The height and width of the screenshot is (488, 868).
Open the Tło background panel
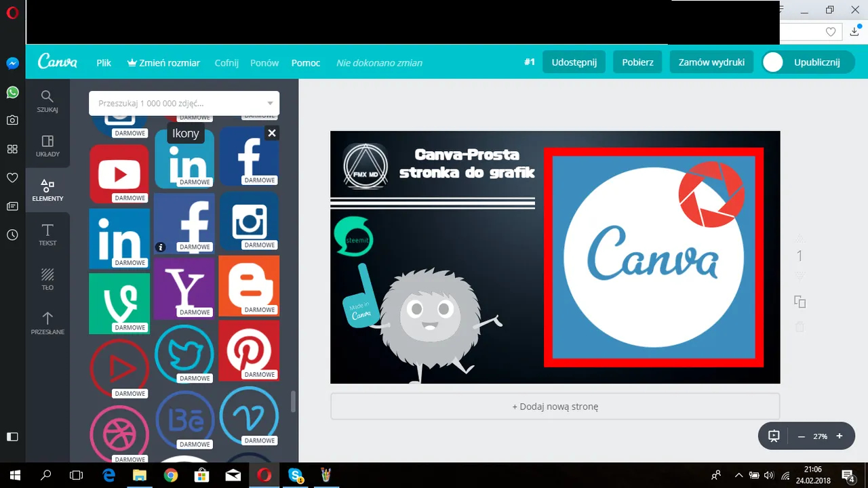(x=47, y=279)
